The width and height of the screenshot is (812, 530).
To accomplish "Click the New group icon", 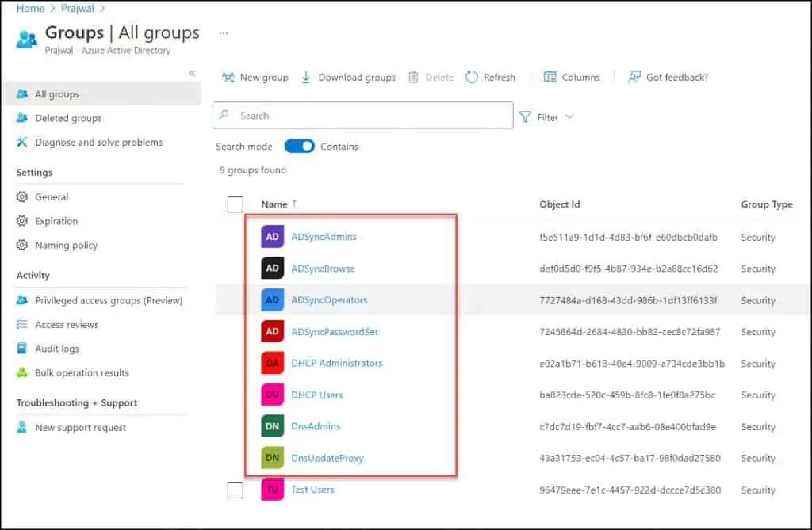I will click(x=228, y=77).
